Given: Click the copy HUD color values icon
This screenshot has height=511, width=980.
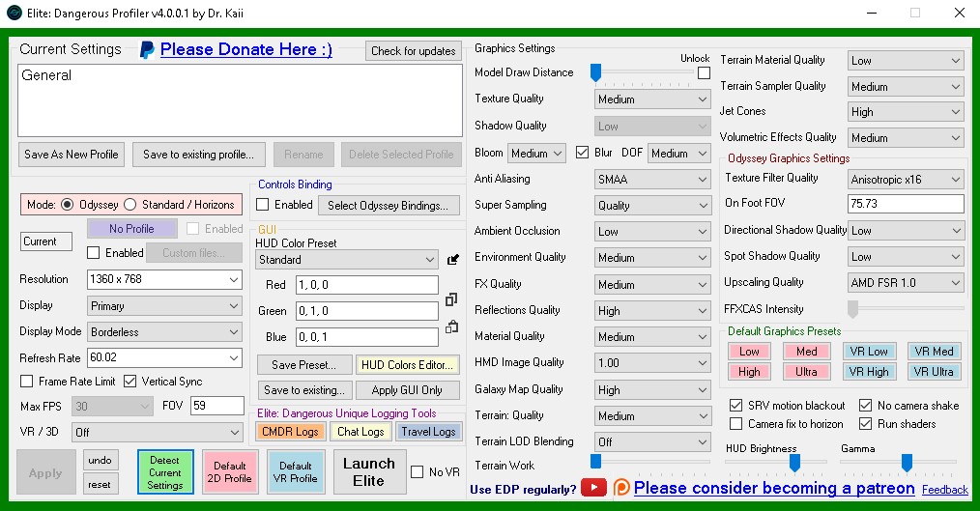Looking at the screenshot, I should [451, 299].
